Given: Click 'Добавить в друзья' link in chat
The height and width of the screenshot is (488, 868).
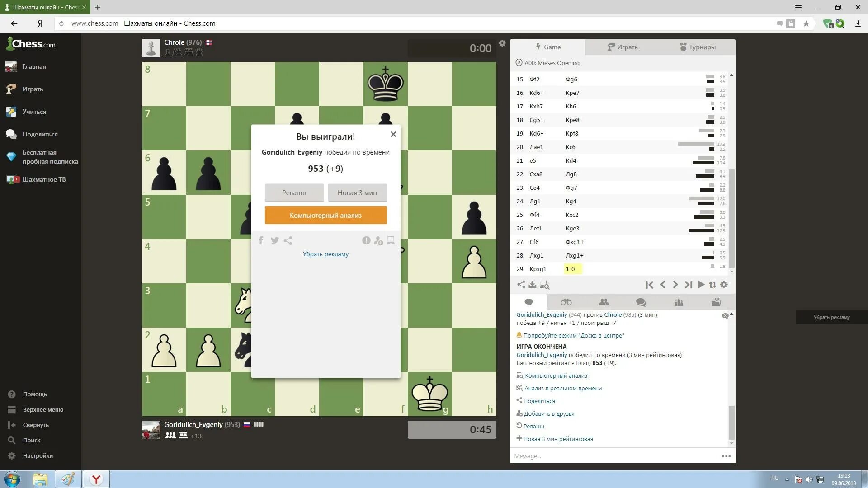Looking at the screenshot, I should pos(549,413).
